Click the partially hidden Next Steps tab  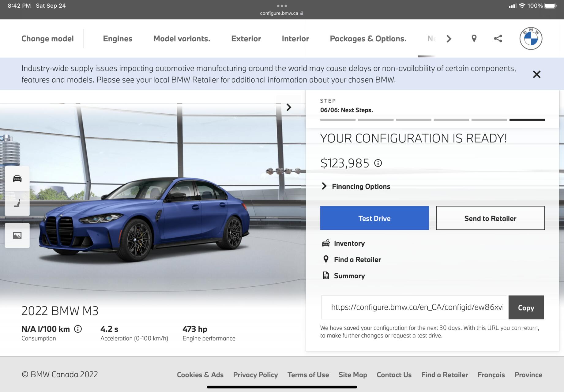pos(431,39)
